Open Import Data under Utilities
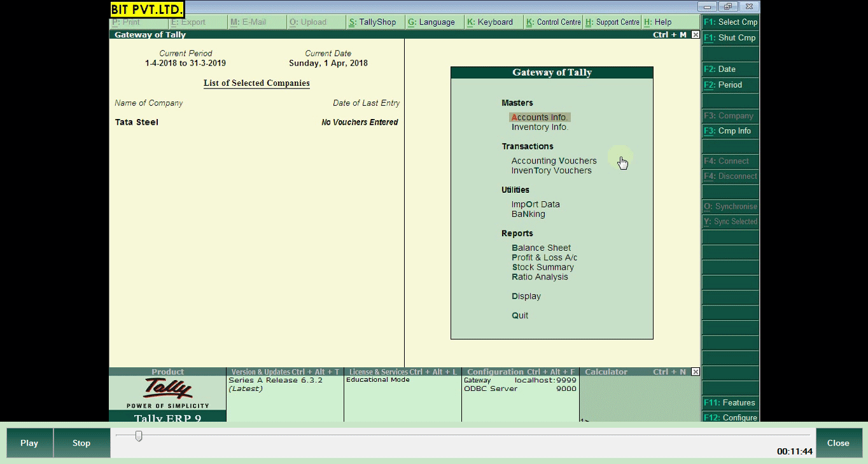 coord(536,204)
